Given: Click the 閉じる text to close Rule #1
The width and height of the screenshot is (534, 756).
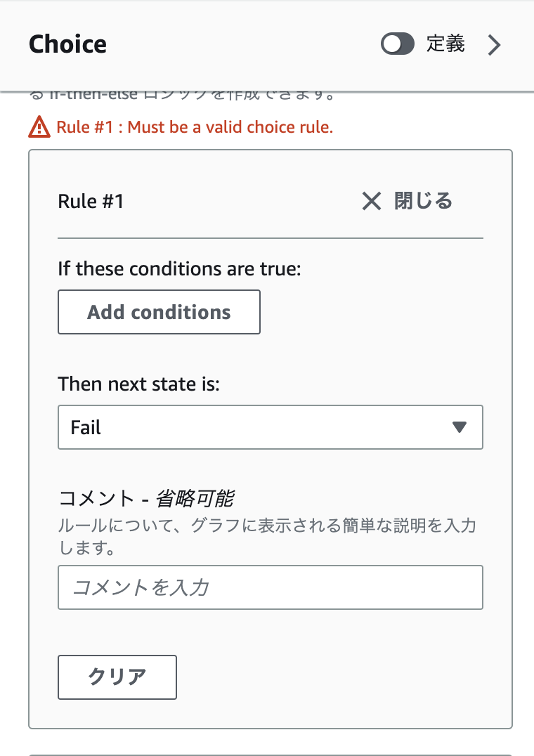Looking at the screenshot, I should coord(423,202).
